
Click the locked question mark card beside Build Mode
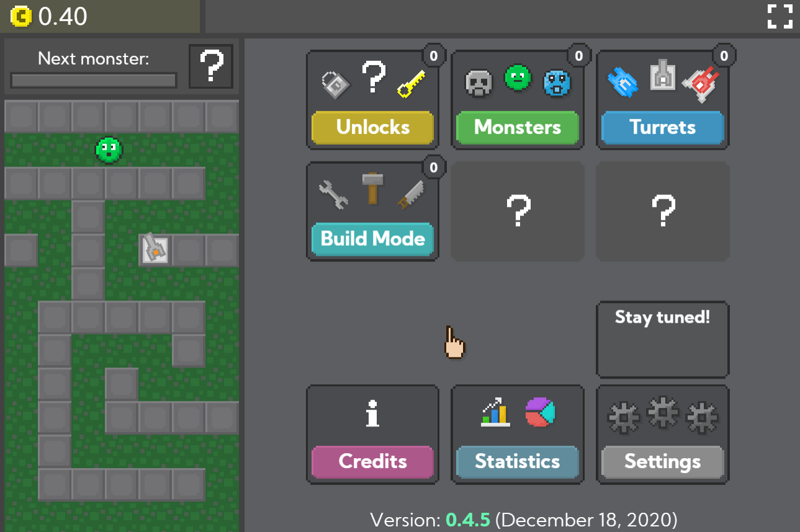pyautogui.click(x=518, y=211)
